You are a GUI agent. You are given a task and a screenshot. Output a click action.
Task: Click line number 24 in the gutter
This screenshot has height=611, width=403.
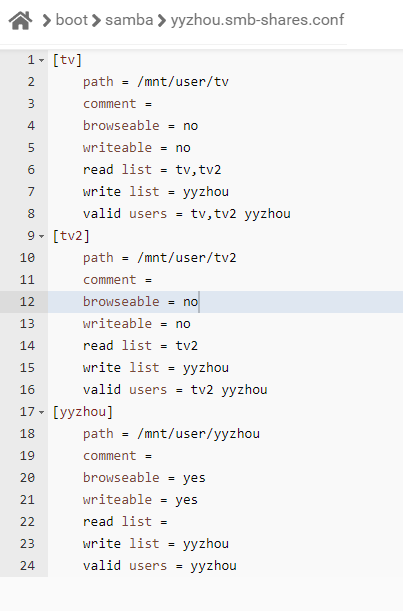(x=27, y=566)
